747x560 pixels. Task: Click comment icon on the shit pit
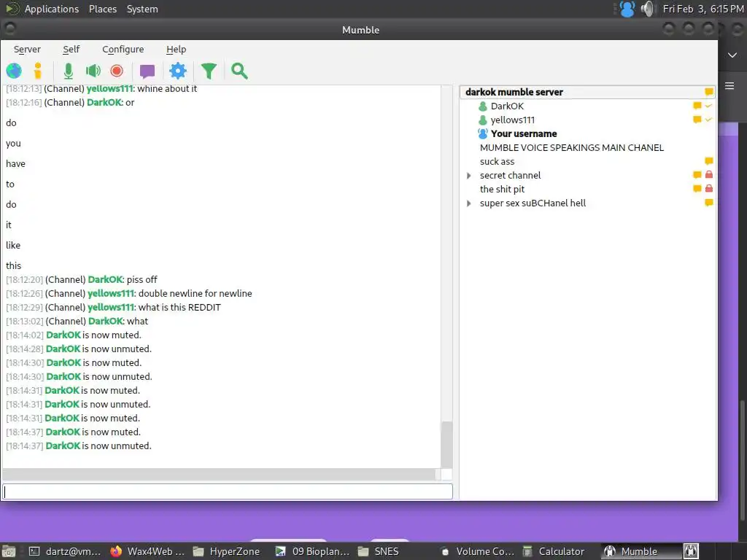(697, 189)
